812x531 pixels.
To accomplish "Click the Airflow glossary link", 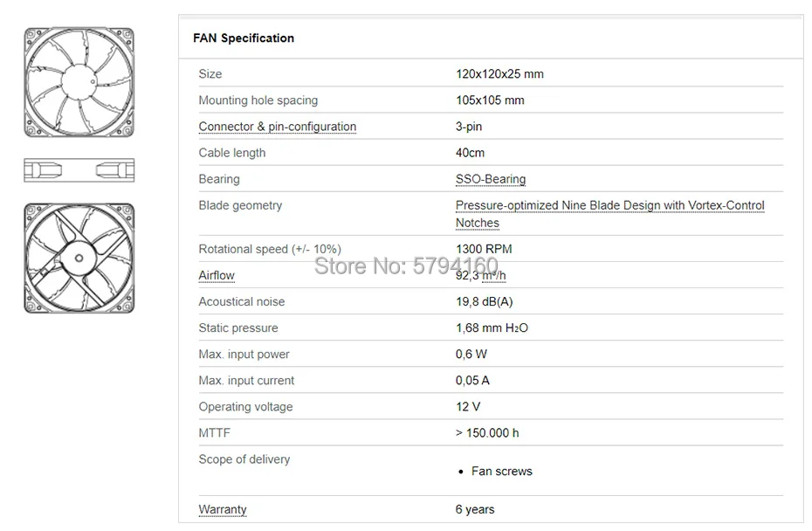I will click(217, 276).
